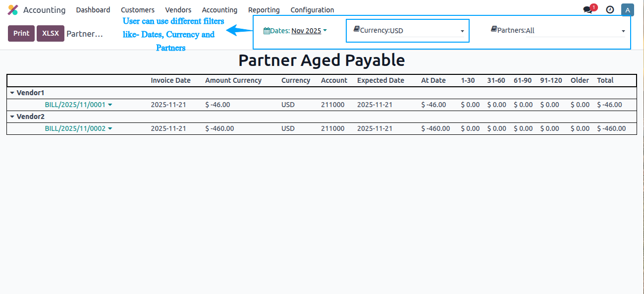Open the BILL/2025/11/0001 link
The height and width of the screenshot is (294, 644).
[75, 105]
